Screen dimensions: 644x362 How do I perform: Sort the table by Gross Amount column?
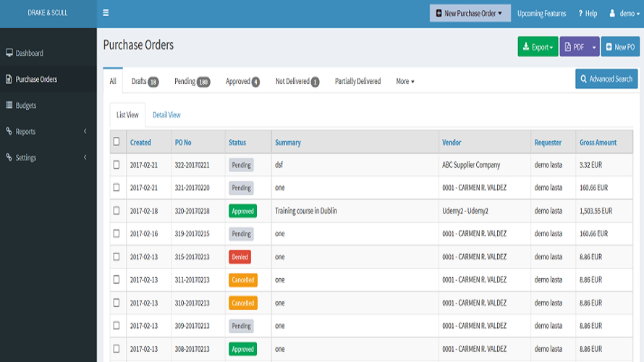598,143
